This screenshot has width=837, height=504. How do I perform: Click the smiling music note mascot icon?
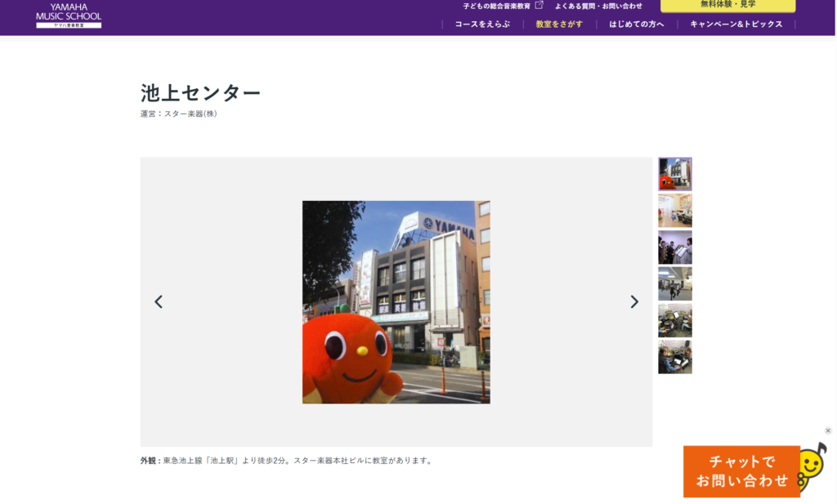coord(812,466)
